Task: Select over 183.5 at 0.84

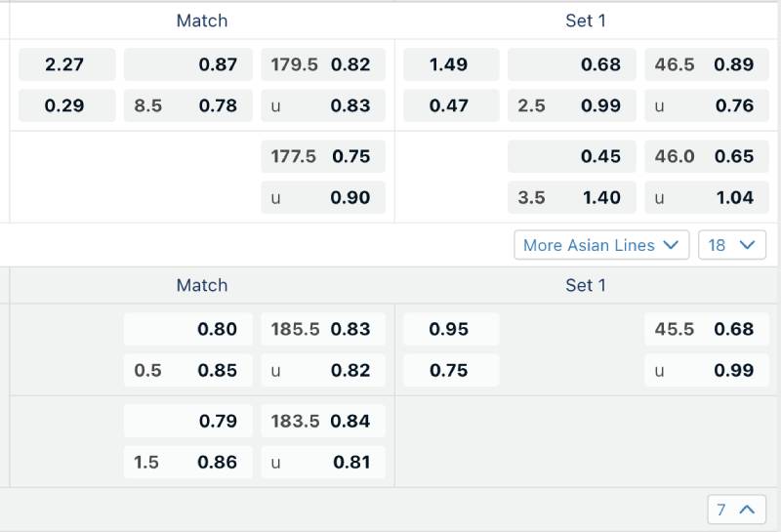Action: [x=322, y=421]
